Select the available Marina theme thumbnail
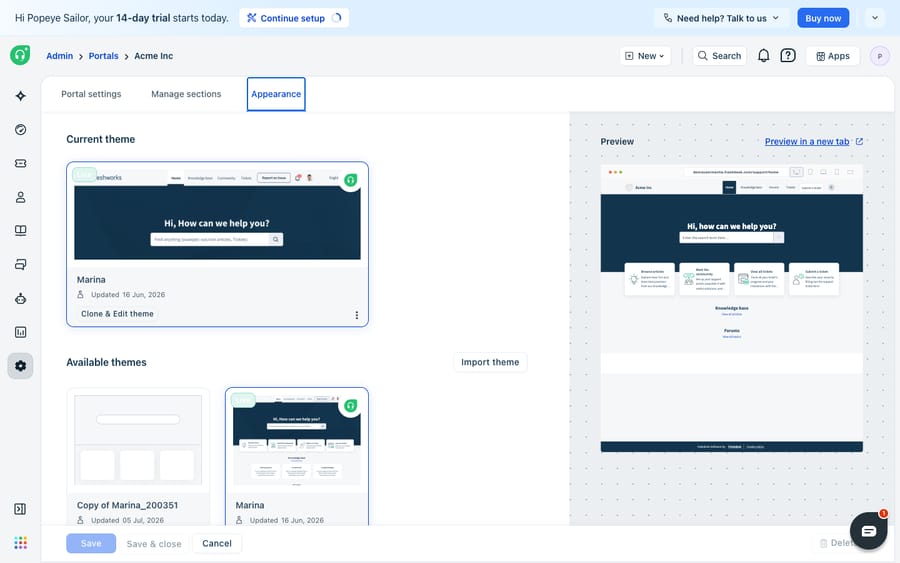Screen dimensions: 900x563 coord(297,440)
